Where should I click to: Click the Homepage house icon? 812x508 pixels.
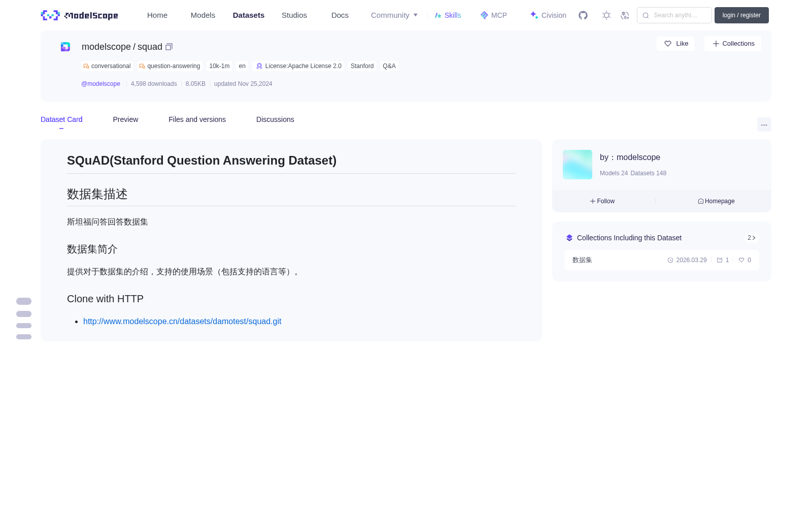[x=701, y=201]
